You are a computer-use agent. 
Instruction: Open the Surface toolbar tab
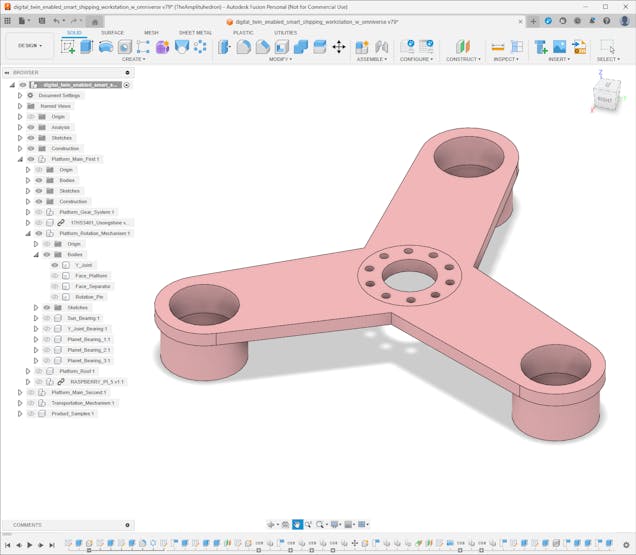click(113, 32)
